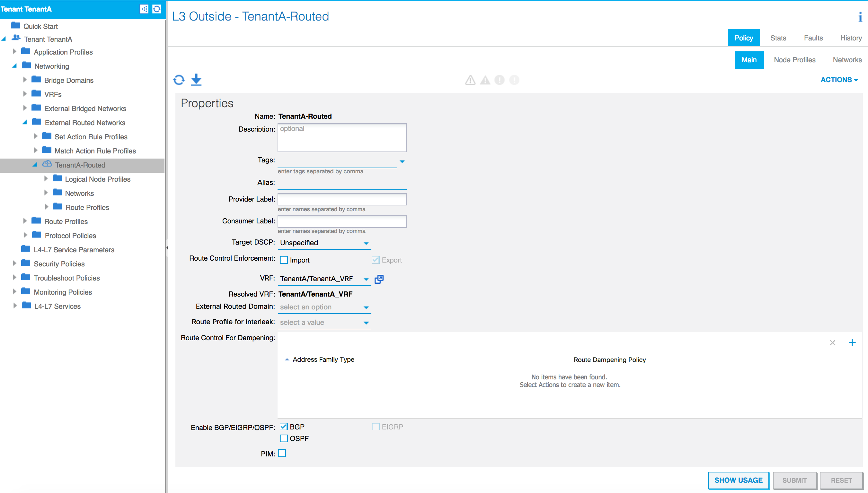
Task: Click the refresh icon in Properties toolbar
Action: pyautogui.click(x=179, y=80)
